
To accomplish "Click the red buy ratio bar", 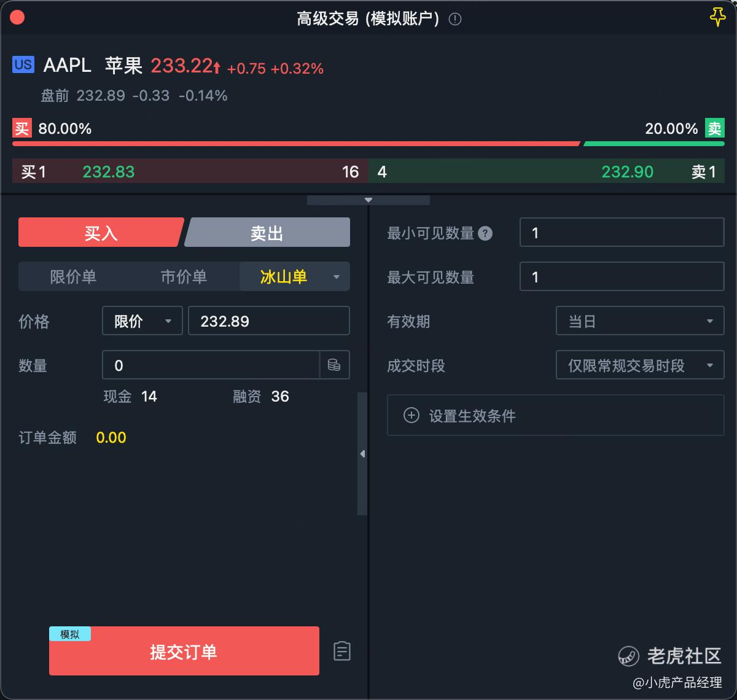I will point(296,144).
